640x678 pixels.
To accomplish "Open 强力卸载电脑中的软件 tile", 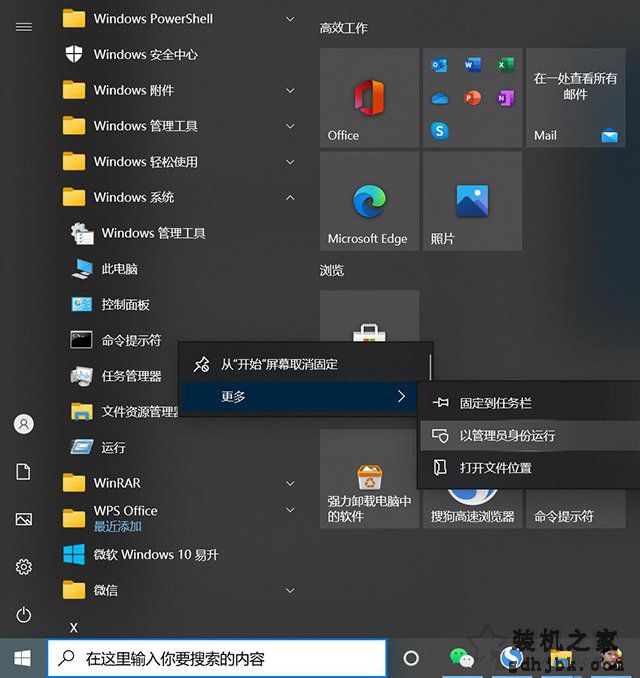I will pos(369,479).
